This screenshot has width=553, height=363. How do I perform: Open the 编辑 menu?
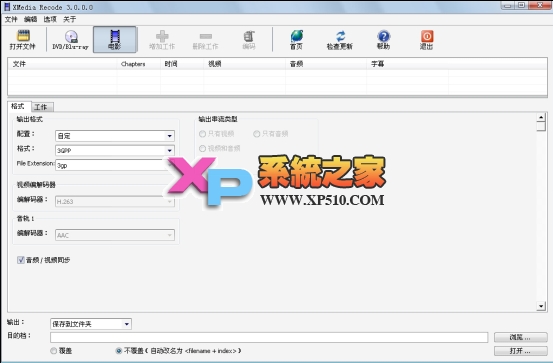coord(30,19)
